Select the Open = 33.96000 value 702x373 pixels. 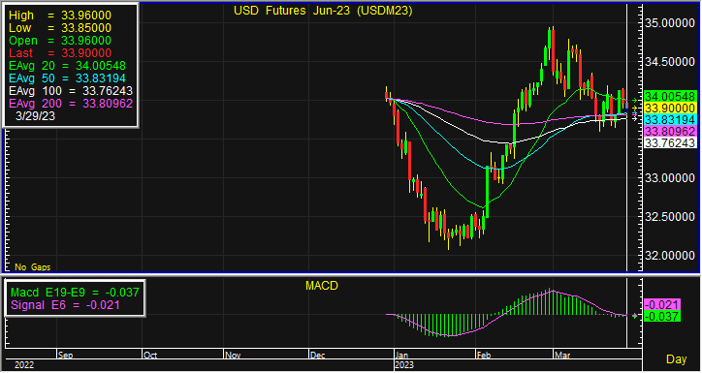click(x=60, y=40)
